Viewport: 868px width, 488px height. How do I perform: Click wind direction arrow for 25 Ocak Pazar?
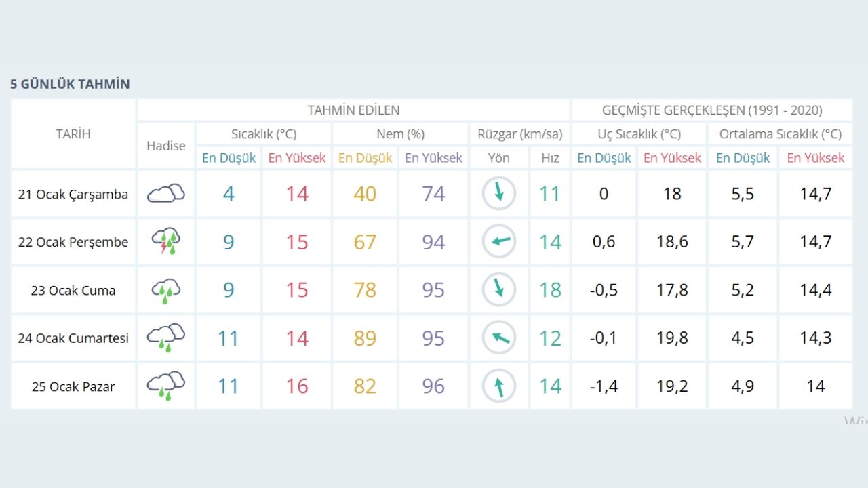tap(499, 386)
